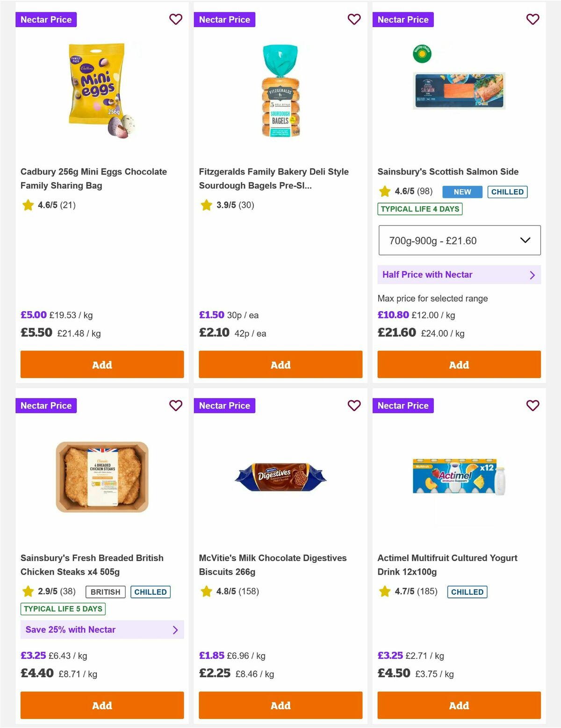Click the heart on Breaded Chicken Steaks
Image resolution: width=561 pixels, height=728 pixels.
tap(176, 406)
